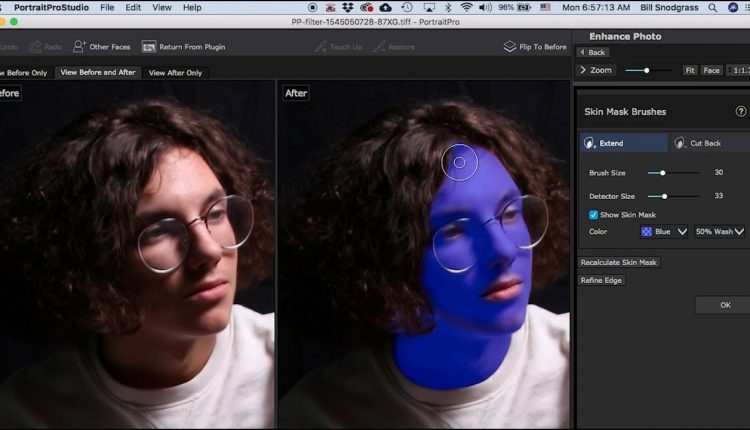Click the Brush Size slider handle
750x430 pixels.
coord(662,173)
